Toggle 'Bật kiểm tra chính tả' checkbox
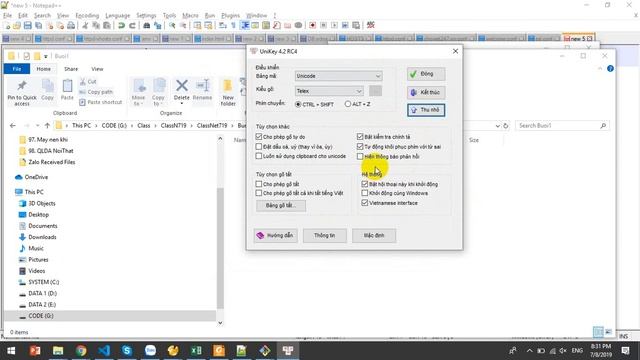Viewport: 640px width, 360px height. pos(360,136)
